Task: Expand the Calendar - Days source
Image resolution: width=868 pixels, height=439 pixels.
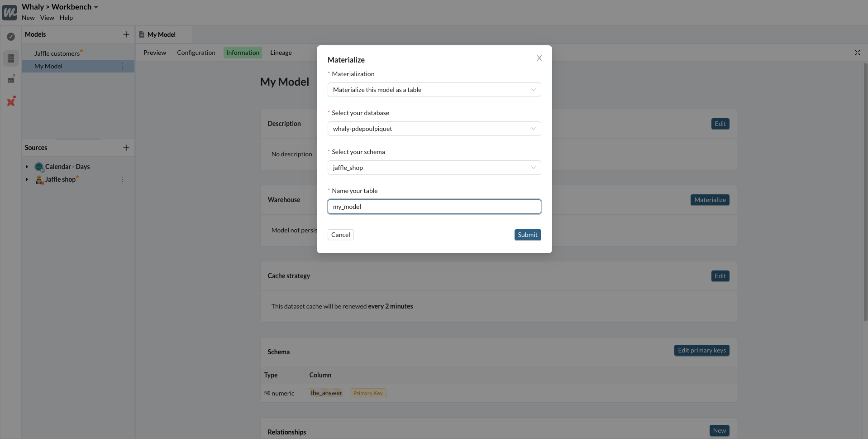Action: click(27, 167)
